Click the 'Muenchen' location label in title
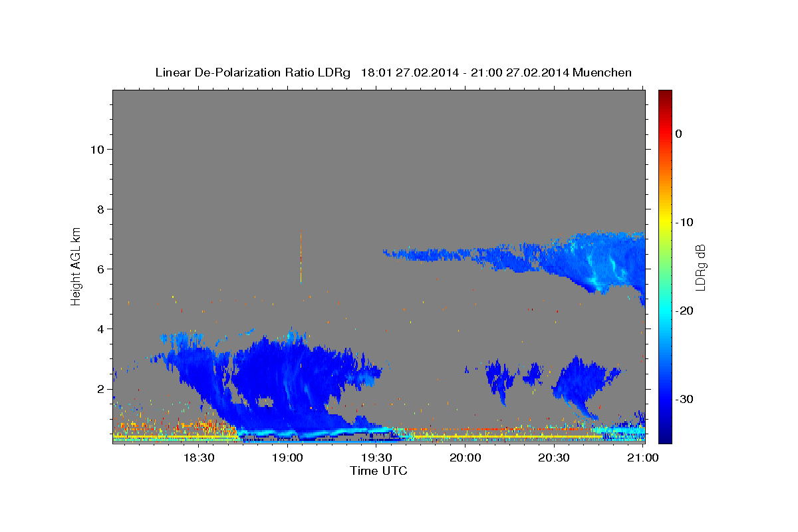This screenshot has width=798, height=532. coord(602,72)
